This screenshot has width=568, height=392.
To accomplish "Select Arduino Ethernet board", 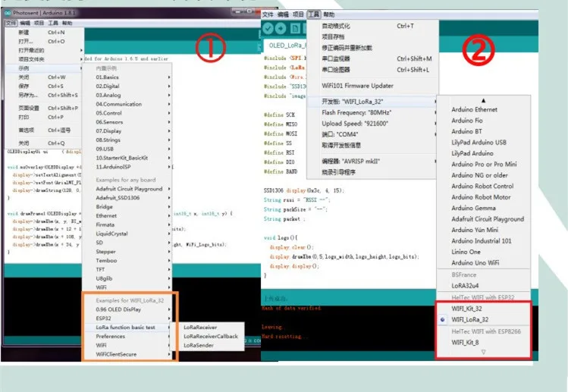I will 484,109.
